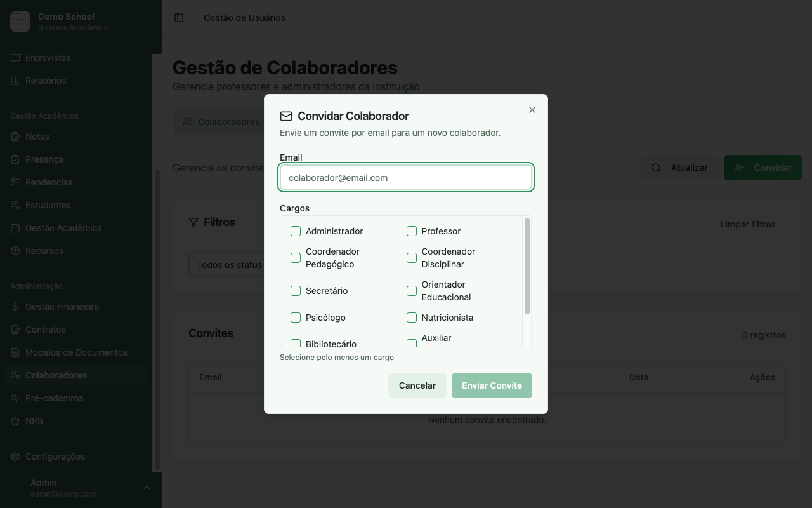This screenshot has height=508, width=812.
Task: Click the envelope icon in dialog title
Action: point(286,116)
